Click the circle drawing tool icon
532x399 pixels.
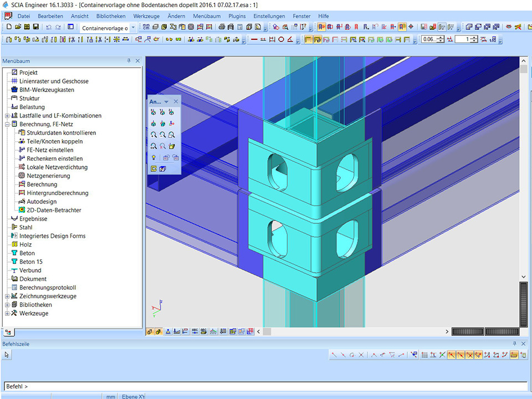point(281,39)
